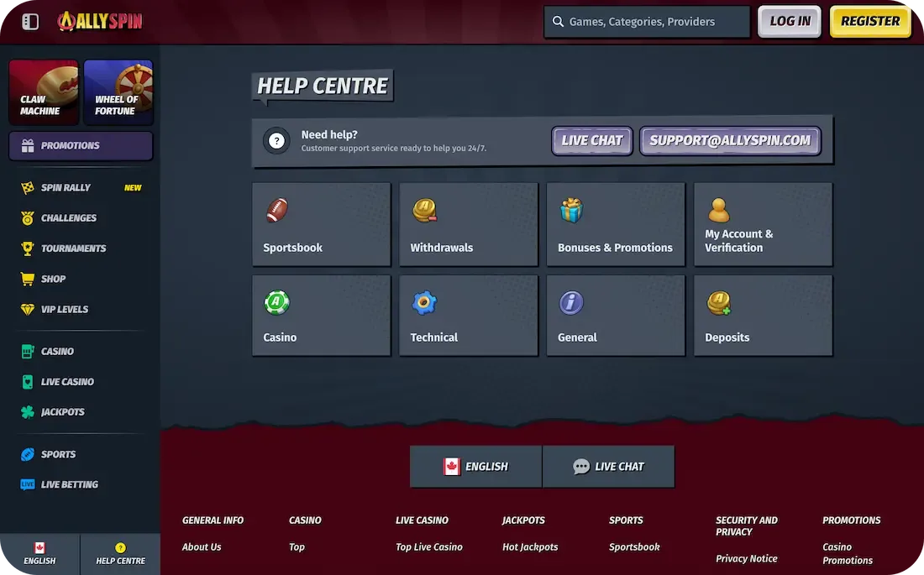This screenshot has width=924, height=575.
Task: Click the Bonuses & Promotions gift box icon
Action: pos(571,211)
